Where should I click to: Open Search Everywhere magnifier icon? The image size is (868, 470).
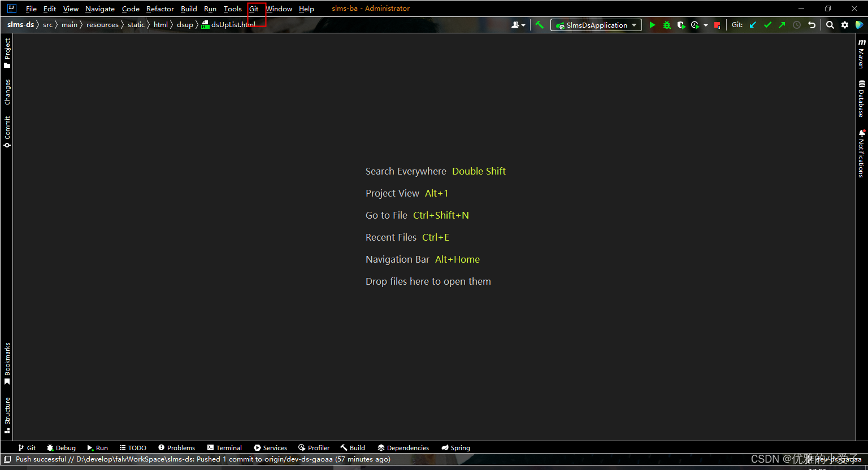[x=830, y=25]
